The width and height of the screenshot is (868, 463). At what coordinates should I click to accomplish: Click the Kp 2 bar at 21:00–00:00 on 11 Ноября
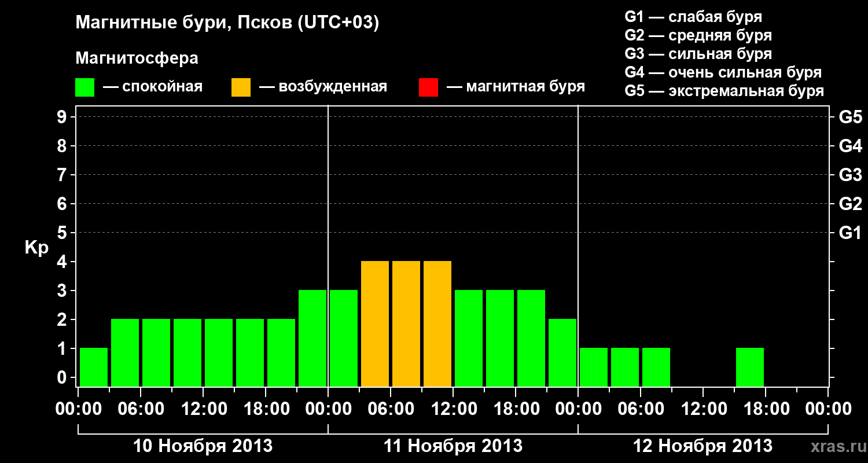point(562,352)
